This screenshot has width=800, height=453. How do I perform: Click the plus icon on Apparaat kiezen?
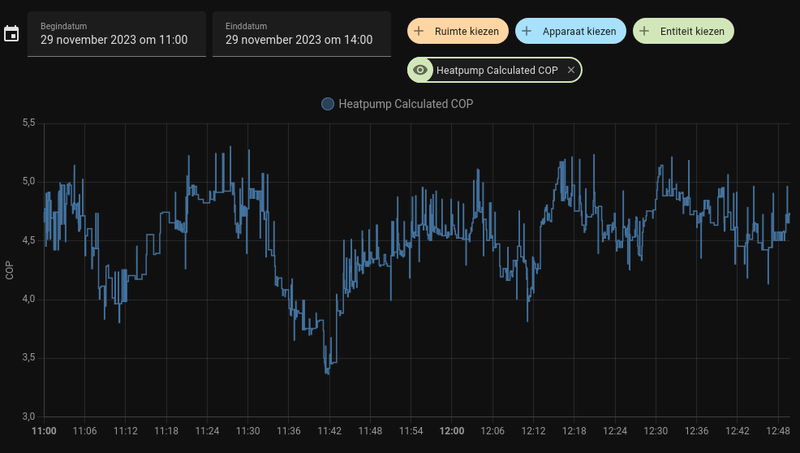[x=527, y=31]
